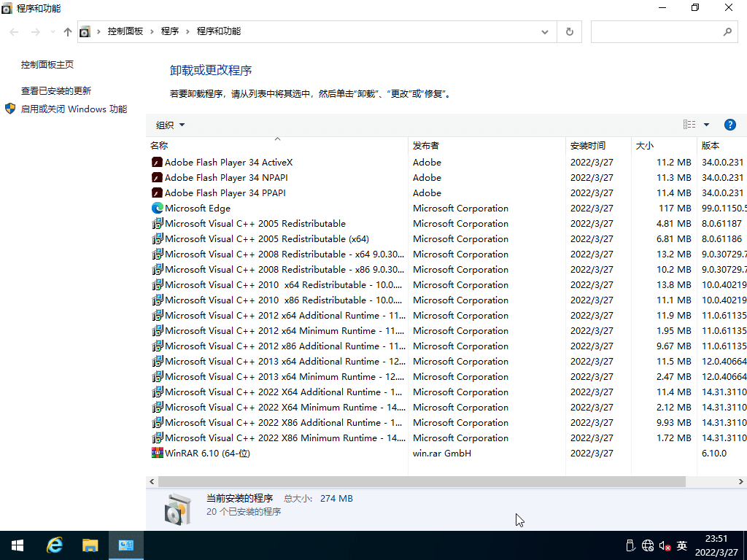Viewport: 747px width, 560px height.
Task: Open the 组织 dropdown
Action: click(169, 125)
